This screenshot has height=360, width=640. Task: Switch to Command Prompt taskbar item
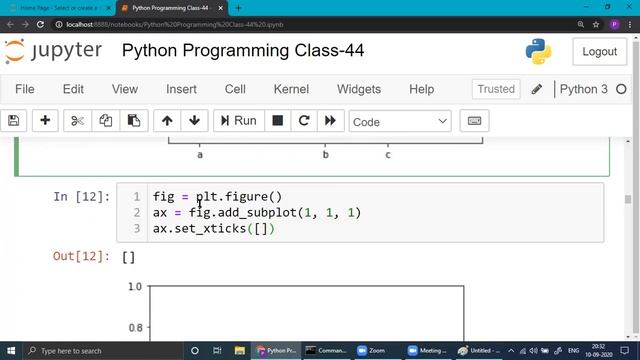click(x=327, y=351)
